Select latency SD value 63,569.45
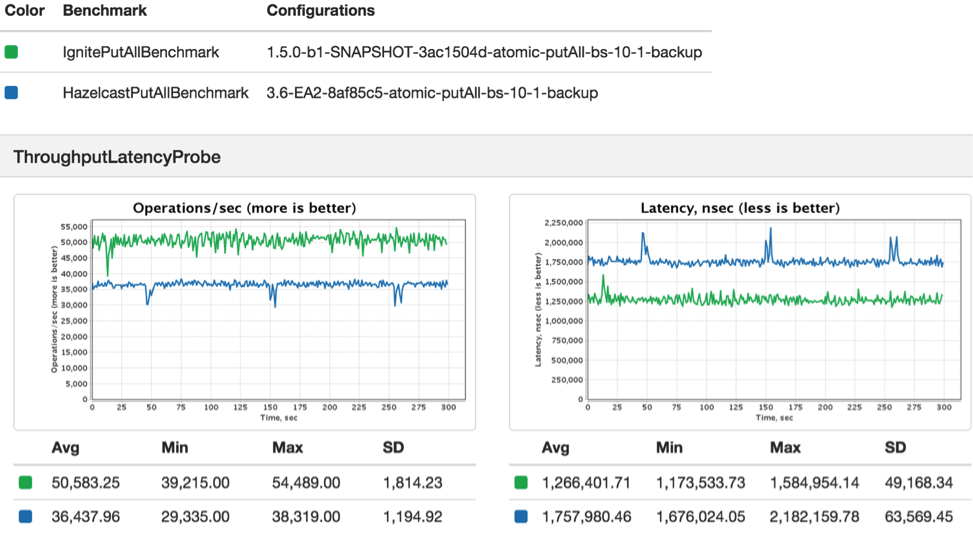The height and width of the screenshot is (536, 973). (x=919, y=517)
